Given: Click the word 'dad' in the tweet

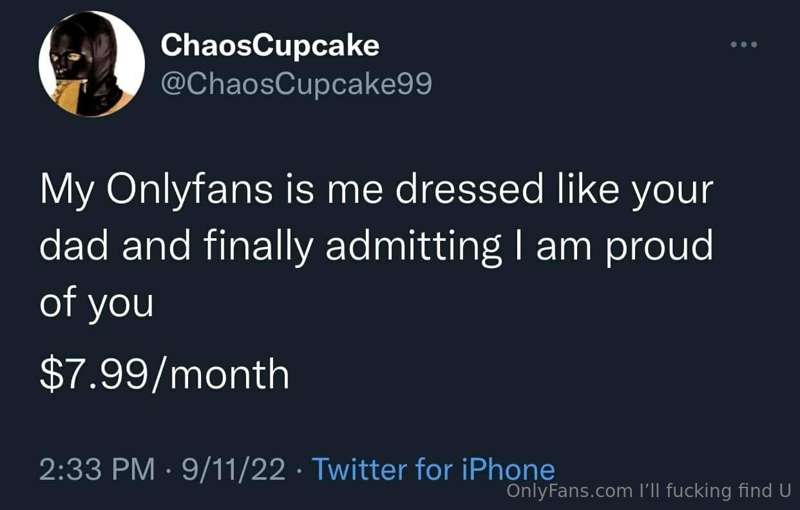Looking at the screenshot, I should tap(74, 246).
